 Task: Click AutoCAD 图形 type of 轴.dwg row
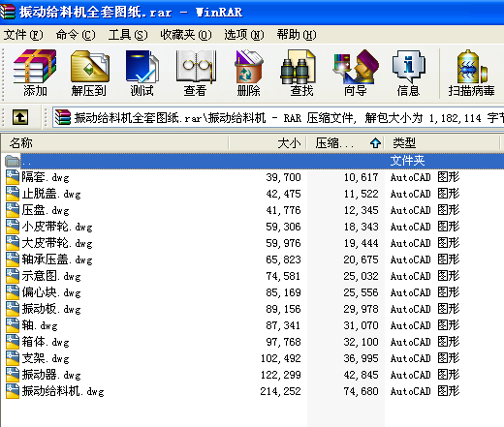click(425, 325)
